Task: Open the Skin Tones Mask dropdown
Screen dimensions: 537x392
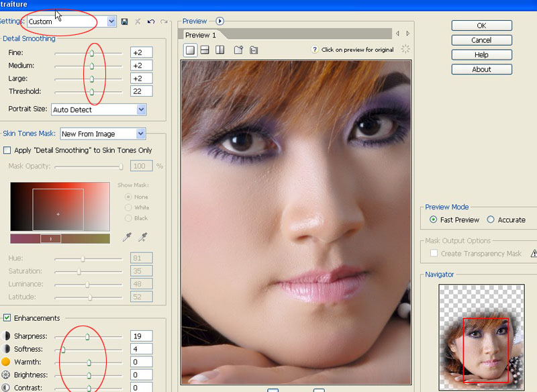Action: (140, 134)
